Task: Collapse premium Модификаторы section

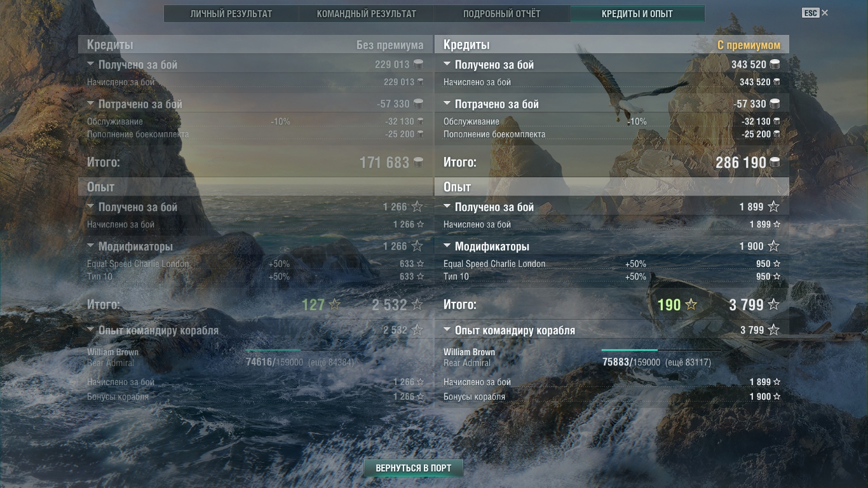Action: pos(447,246)
